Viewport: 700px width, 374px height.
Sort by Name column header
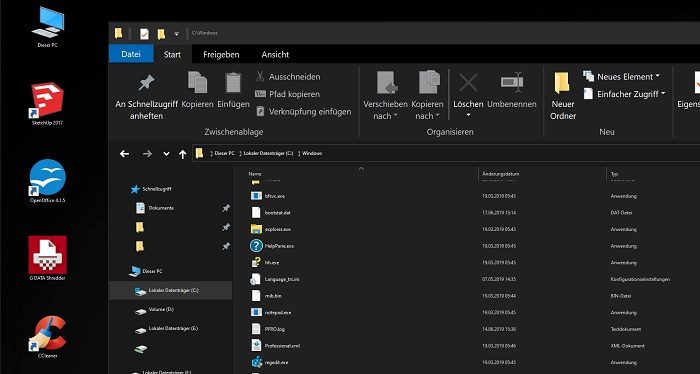[255, 174]
